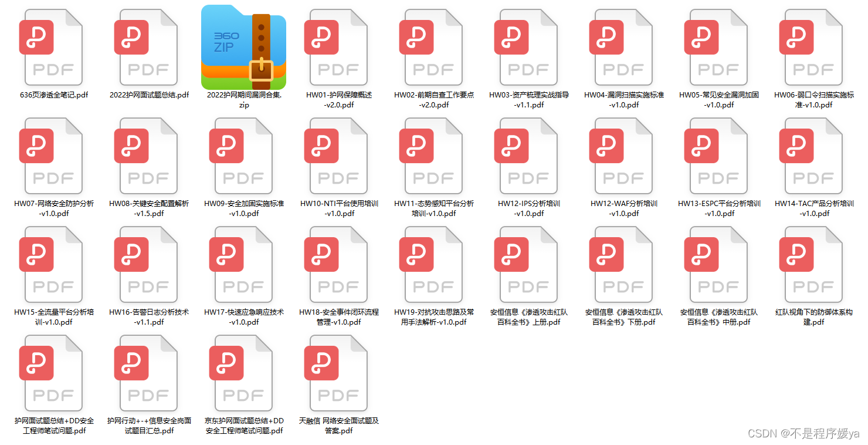Select 京东护网面试题总结+DD PDF icon
Screen dimensions: 868x445
click(x=240, y=373)
